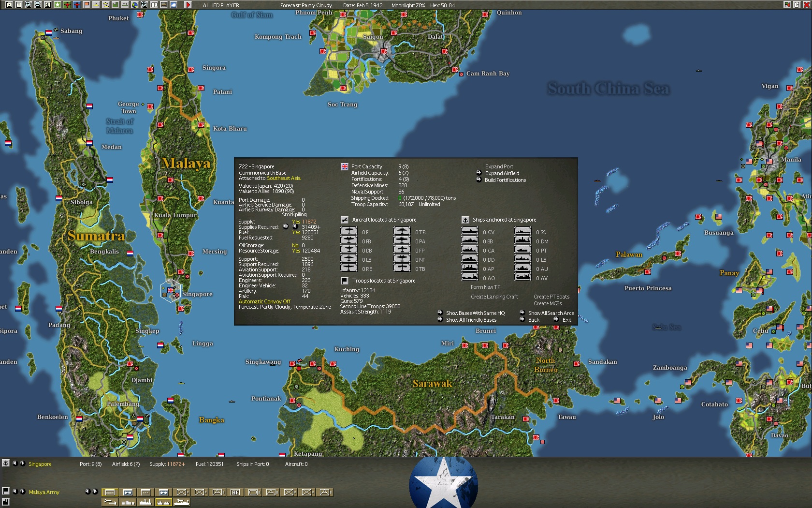The width and height of the screenshot is (812, 508).
Task: Click the Manila label on the map
Action: click(x=791, y=160)
